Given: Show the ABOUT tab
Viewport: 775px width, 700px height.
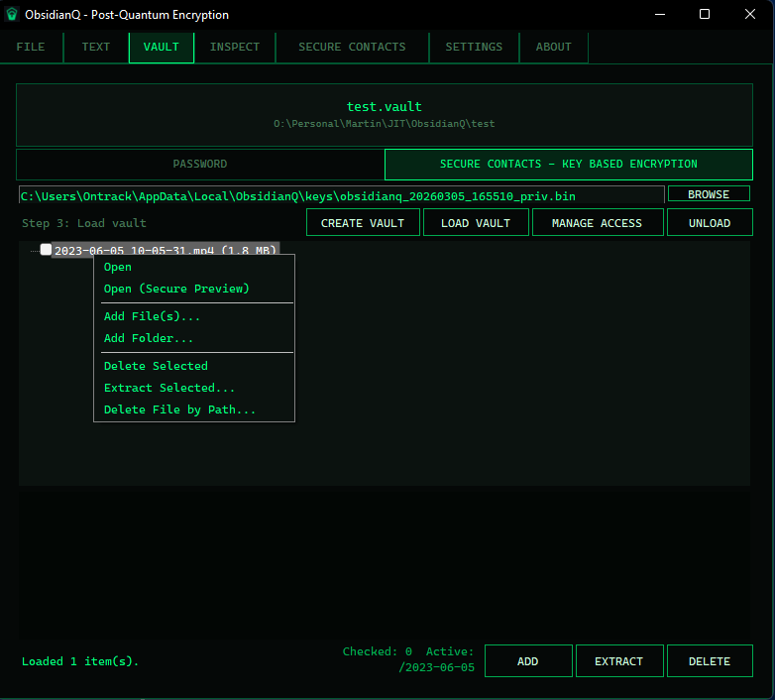Looking at the screenshot, I should coord(554,47).
